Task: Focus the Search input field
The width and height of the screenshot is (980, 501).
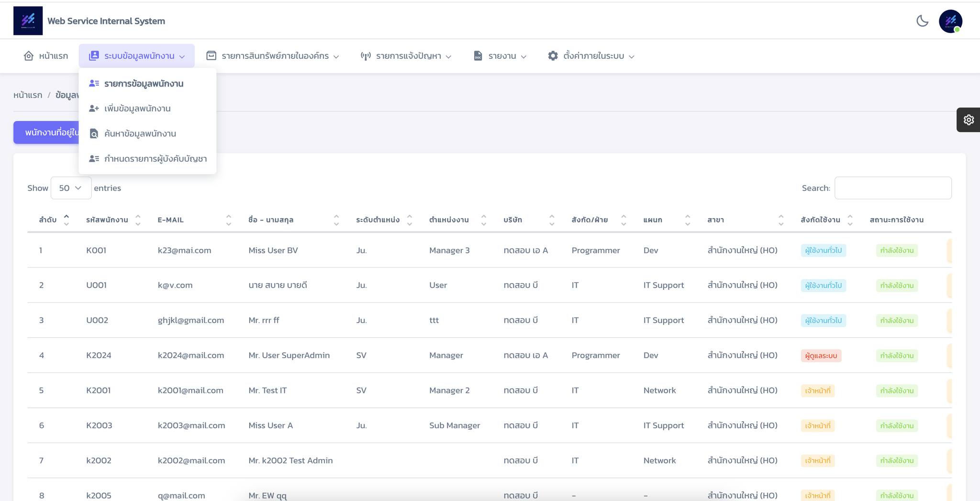Action: (x=893, y=188)
